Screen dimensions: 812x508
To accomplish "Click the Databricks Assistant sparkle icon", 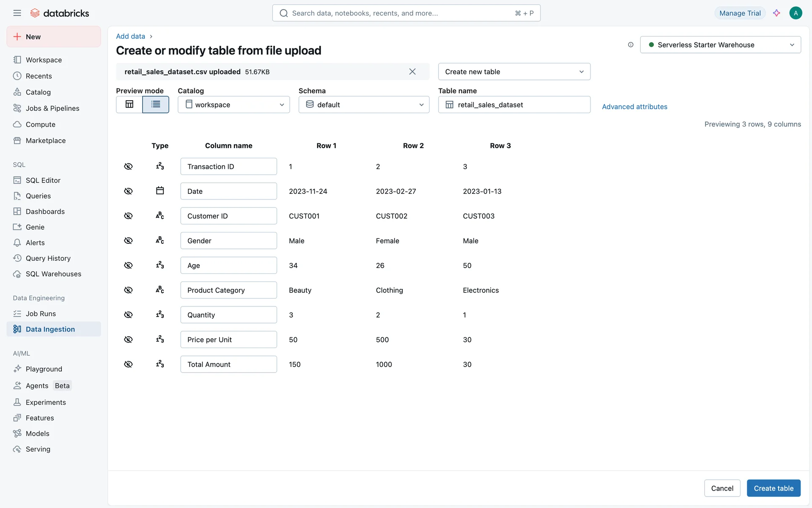I will tap(776, 13).
